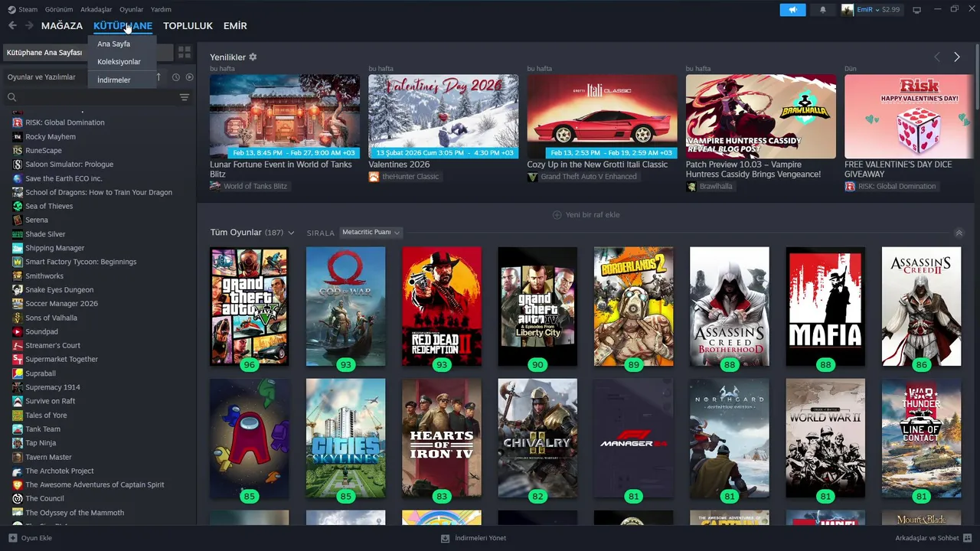Image resolution: width=980 pixels, height=551 pixels.
Task: Open the Yenilikler settings gear
Action: (253, 57)
